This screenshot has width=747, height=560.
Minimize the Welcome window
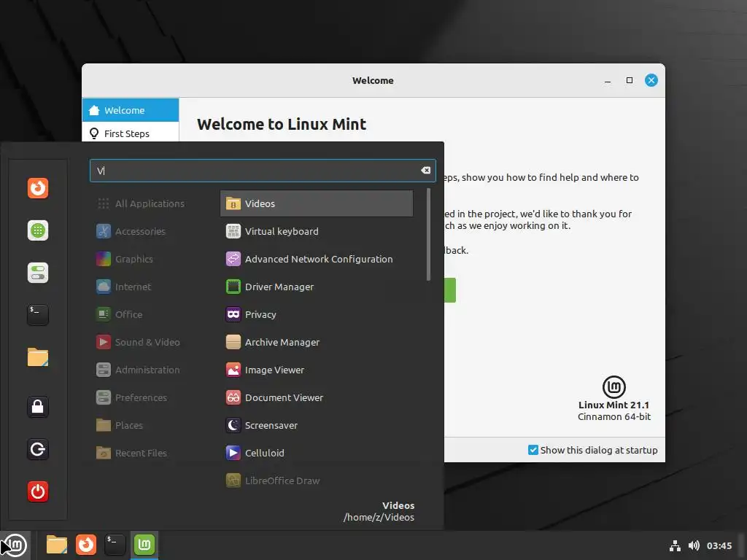tap(608, 80)
